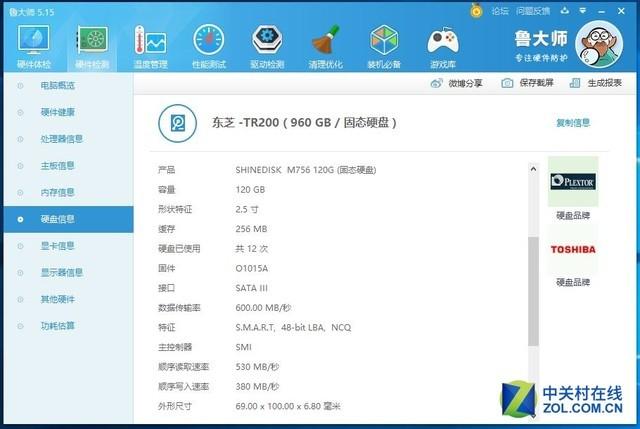Click the vertical scrollbar thumb
Image resolution: width=640 pixels, height=429 pixels.
pos(533,291)
